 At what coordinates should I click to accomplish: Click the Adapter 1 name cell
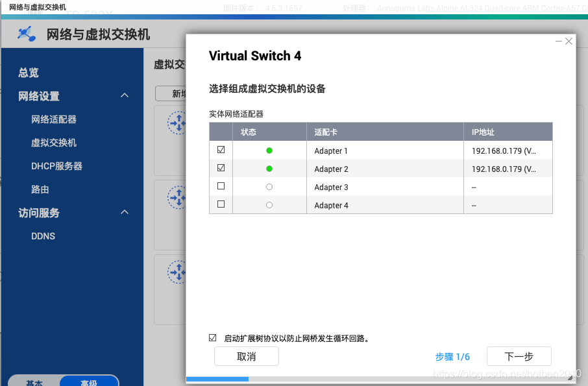(385, 151)
